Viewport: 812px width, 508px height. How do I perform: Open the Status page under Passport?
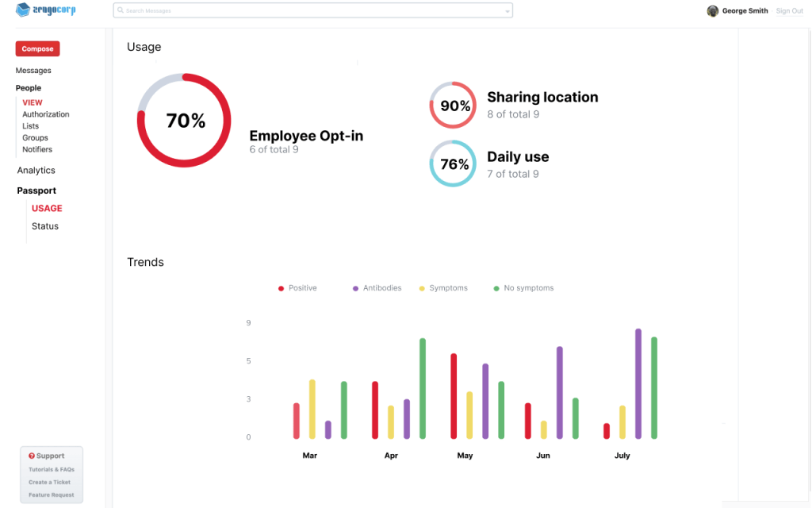45,226
